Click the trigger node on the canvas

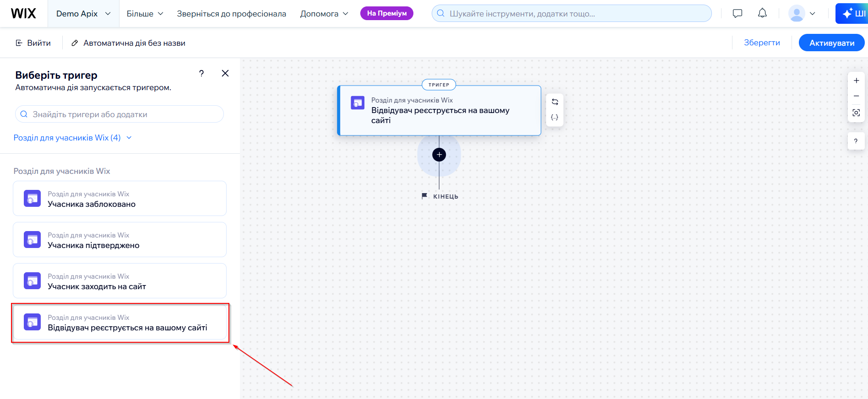[439, 110]
